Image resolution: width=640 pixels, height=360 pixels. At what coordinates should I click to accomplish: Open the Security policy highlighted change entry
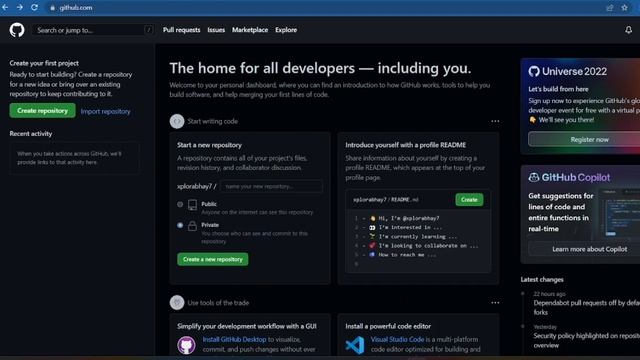587,340
